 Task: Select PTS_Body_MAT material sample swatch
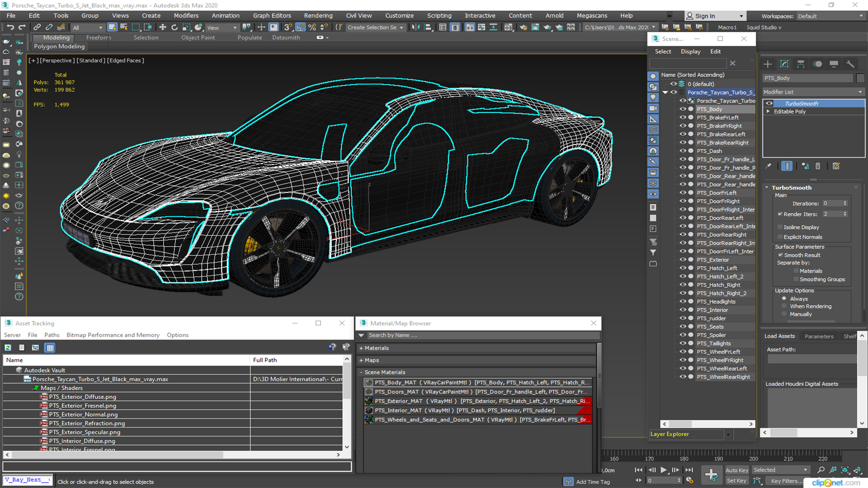click(x=369, y=383)
